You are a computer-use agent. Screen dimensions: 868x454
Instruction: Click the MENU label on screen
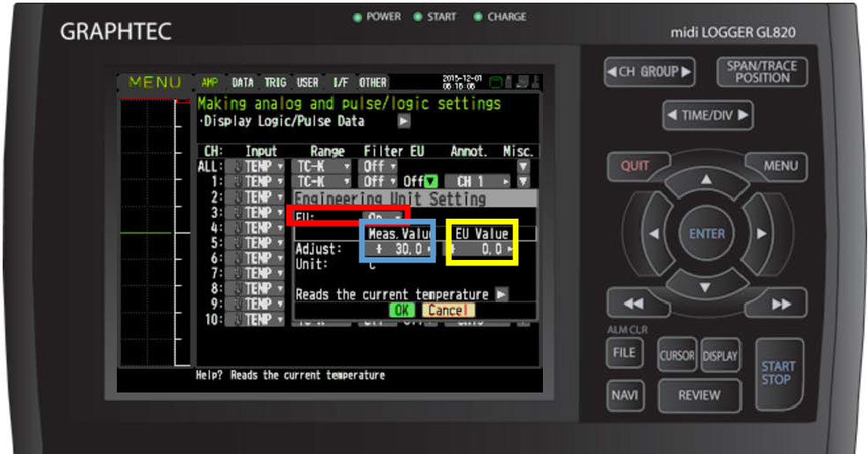point(155,83)
